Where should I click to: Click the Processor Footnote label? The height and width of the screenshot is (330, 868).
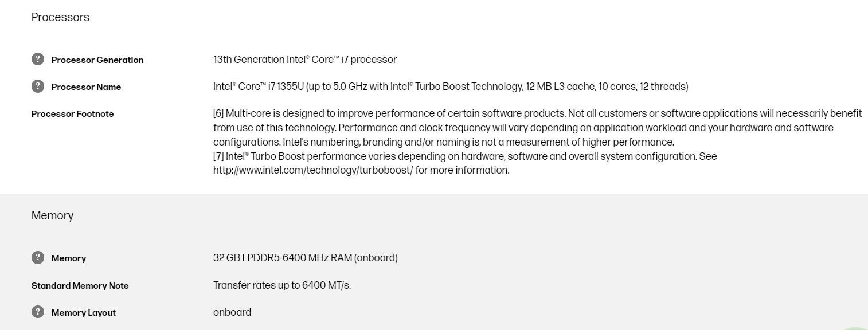pos(72,113)
